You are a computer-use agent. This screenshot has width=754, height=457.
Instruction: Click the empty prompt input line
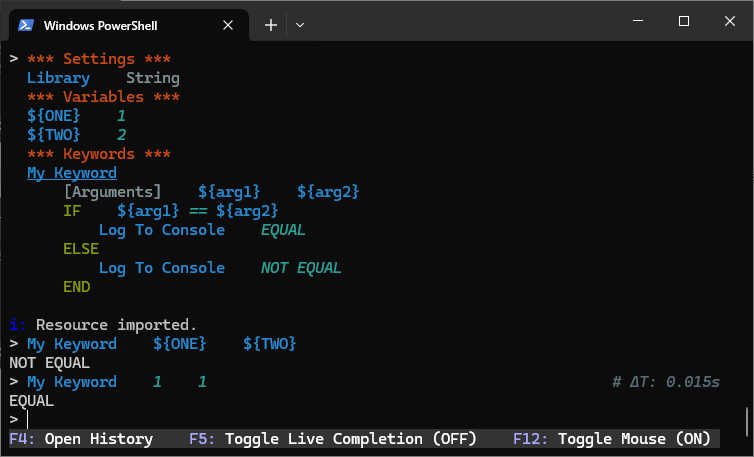[x=364, y=419]
